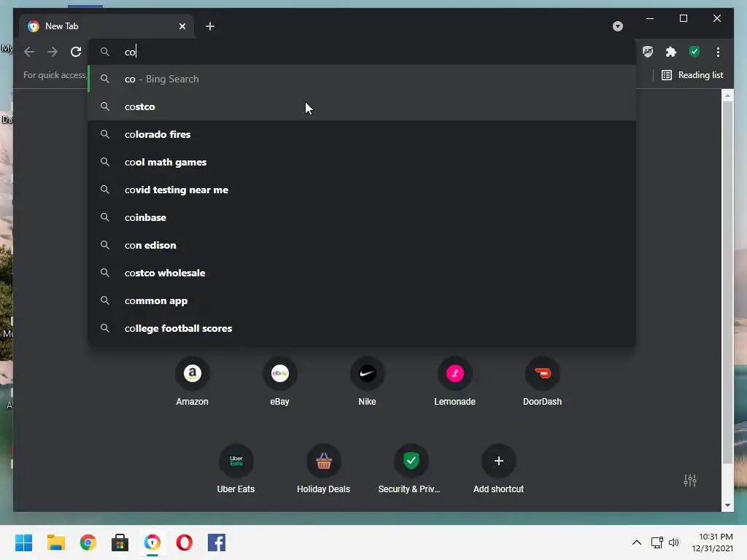The height and width of the screenshot is (560, 747).
Task: Open Microsoft Store from taskbar
Action: pyautogui.click(x=120, y=542)
